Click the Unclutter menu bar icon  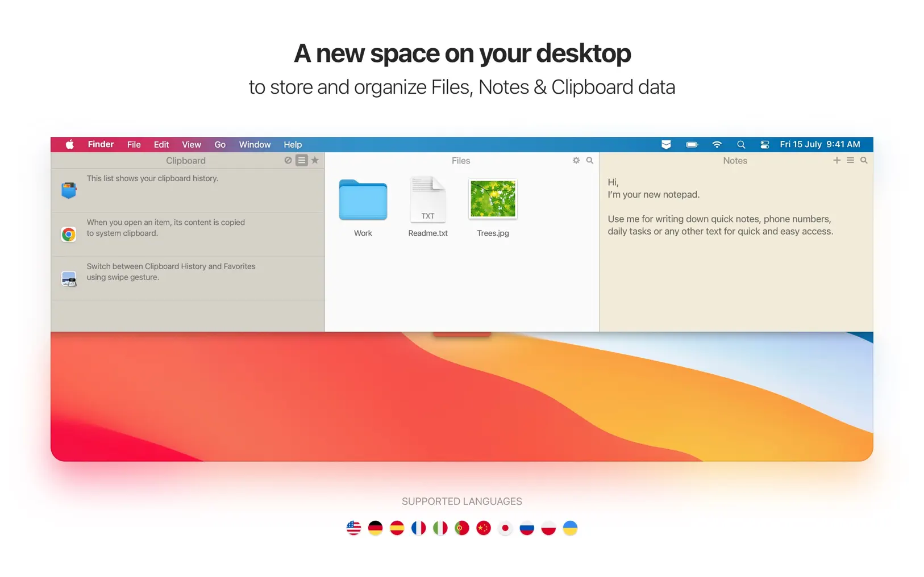tap(666, 144)
